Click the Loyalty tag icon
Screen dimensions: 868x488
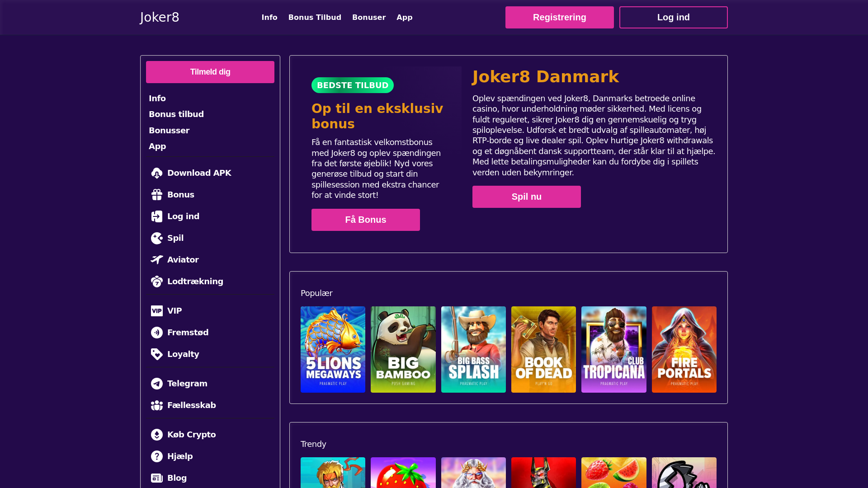point(157,354)
